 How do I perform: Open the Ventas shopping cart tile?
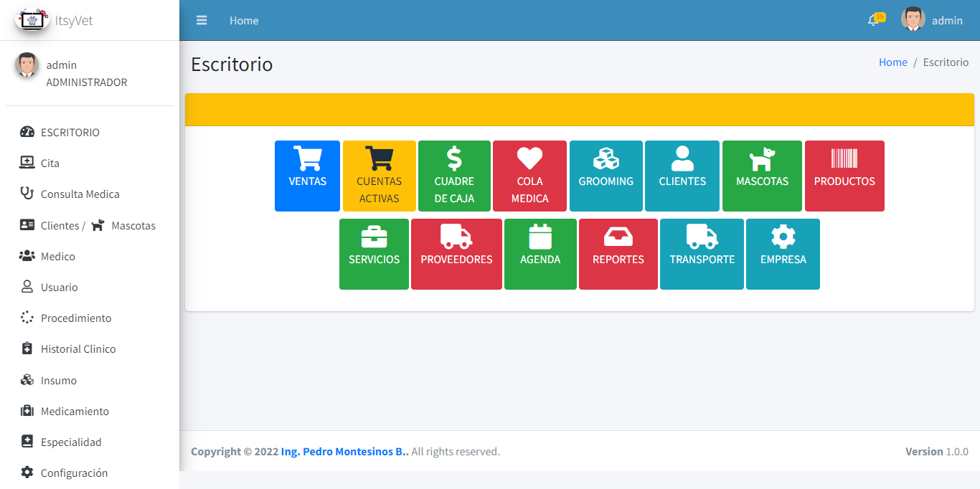(x=307, y=175)
